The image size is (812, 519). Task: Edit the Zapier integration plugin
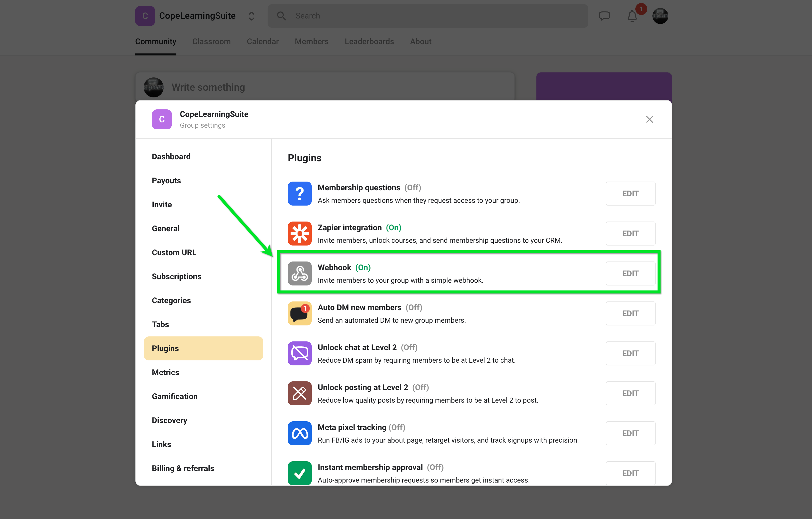click(630, 234)
